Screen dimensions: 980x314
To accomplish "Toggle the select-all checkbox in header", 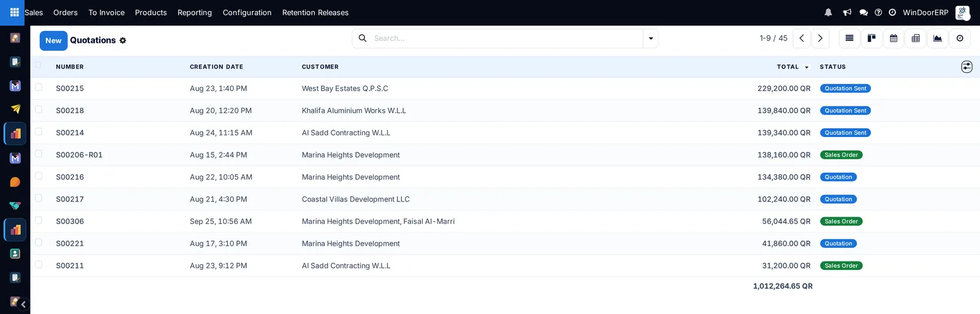I will click(x=38, y=65).
